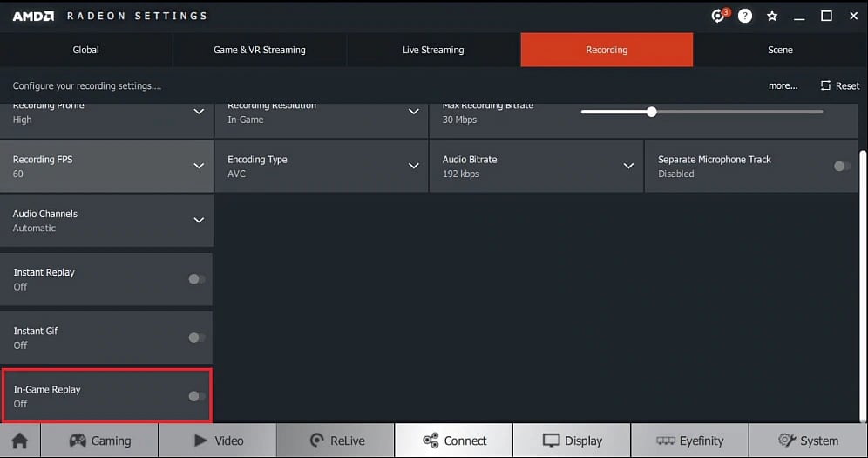Open the Scene tab

click(x=780, y=50)
